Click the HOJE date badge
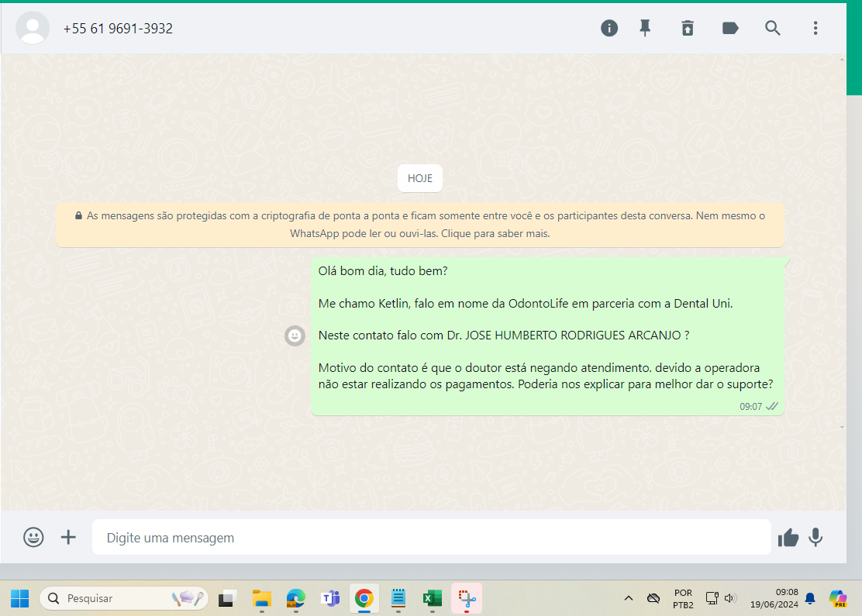The height and width of the screenshot is (616, 862). (x=420, y=178)
